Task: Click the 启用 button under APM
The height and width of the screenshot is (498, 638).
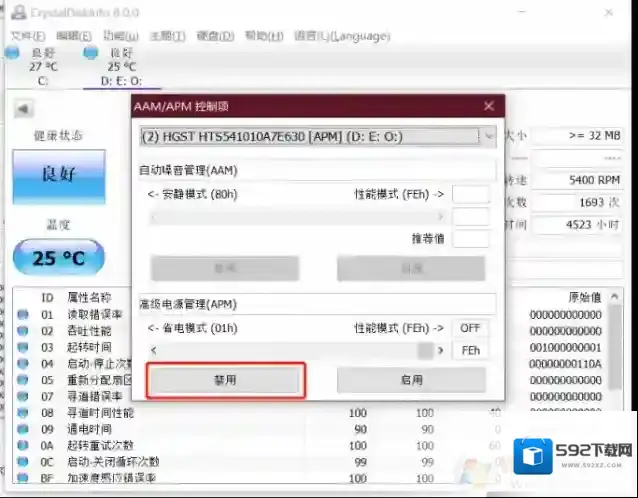Action: tap(411, 380)
